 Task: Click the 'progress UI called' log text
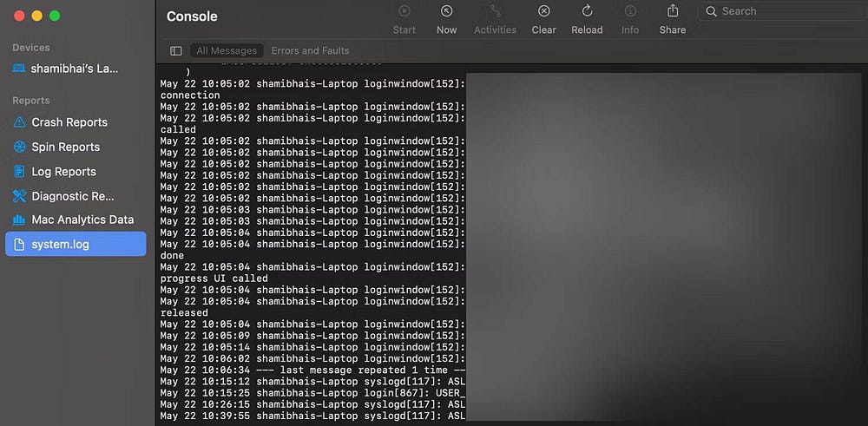(214, 279)
